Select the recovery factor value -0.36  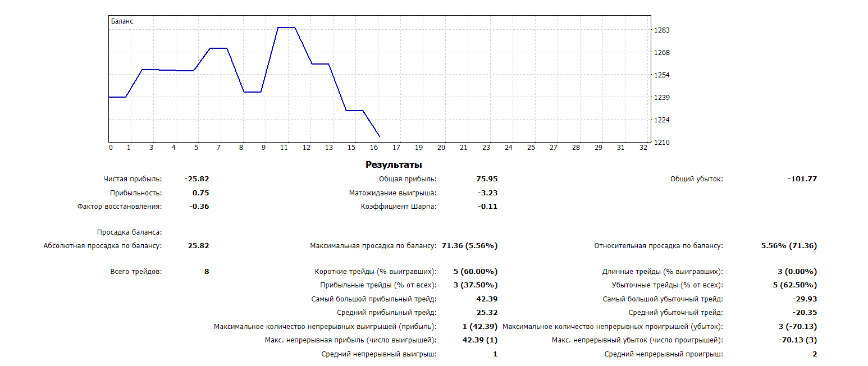[x=199, y=206]
